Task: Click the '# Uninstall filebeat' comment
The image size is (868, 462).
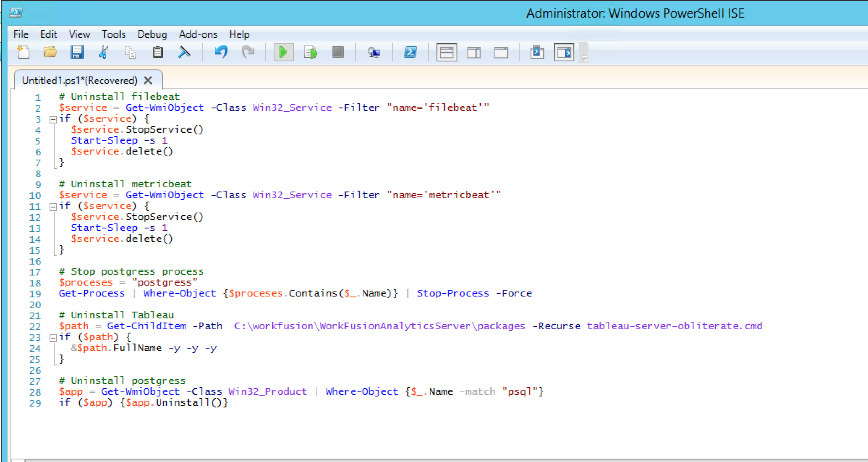Action: pyautogui.click(x=119, y=97)
